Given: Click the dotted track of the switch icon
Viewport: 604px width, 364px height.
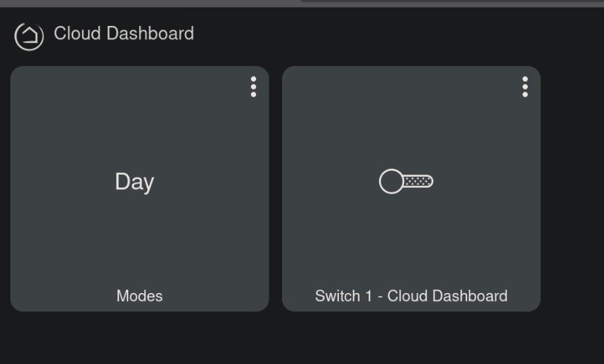Looking at the screenshot, I should click(x=418, y=181).
